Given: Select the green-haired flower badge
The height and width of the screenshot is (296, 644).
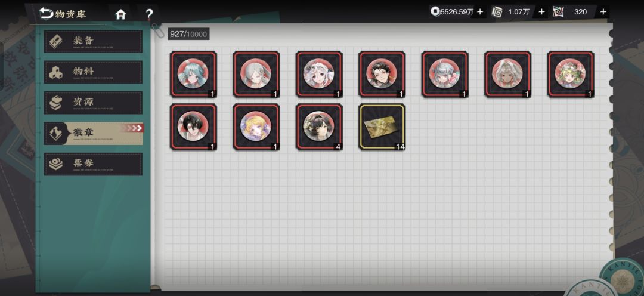Looking at the screenshot, I should coord(571,74).
